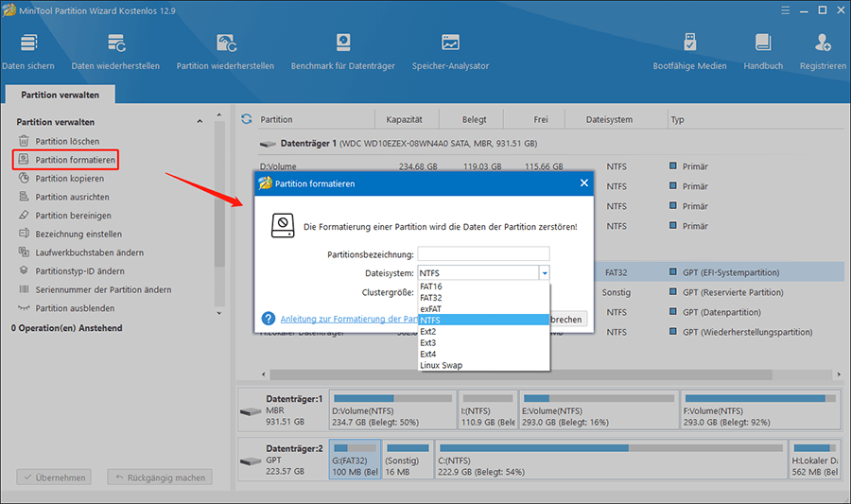
Task: Select Partition löschen in sidebar
Action: click(x=67, y=141)
